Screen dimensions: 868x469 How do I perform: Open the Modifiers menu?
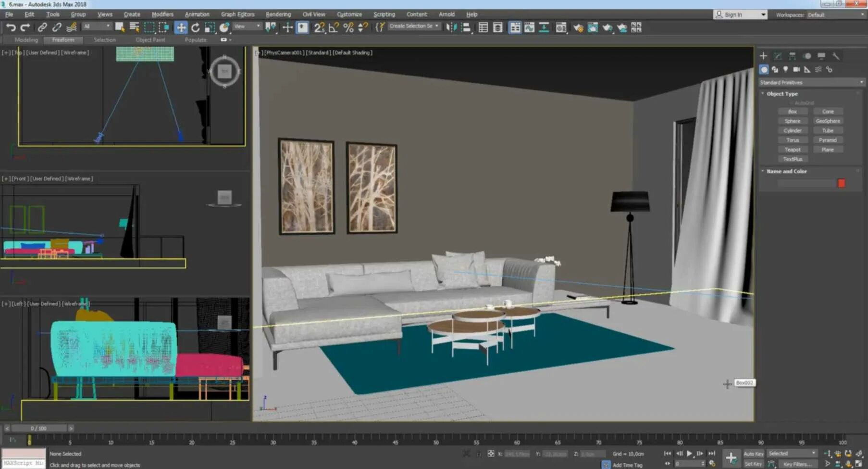tap(162, 14)
